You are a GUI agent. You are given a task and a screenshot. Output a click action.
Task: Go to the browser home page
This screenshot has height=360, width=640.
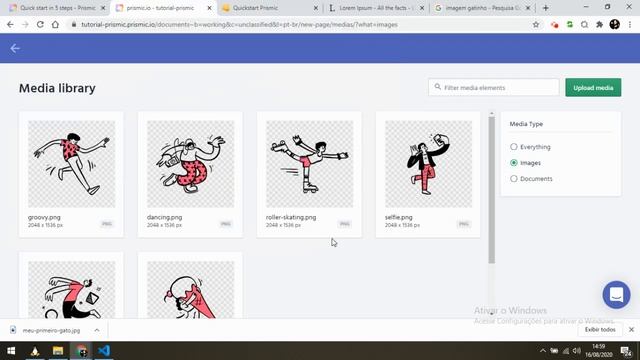[55, 24]
